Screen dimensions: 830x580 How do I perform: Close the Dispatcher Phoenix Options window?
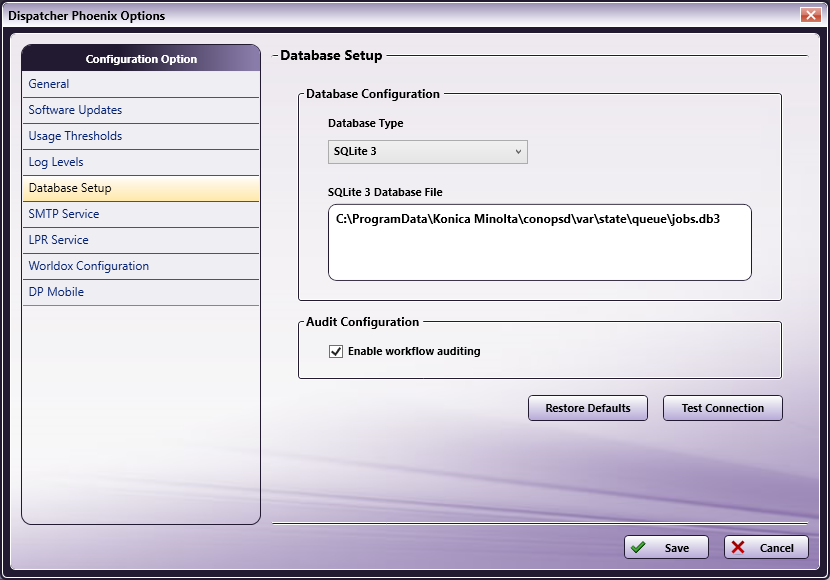810,15
